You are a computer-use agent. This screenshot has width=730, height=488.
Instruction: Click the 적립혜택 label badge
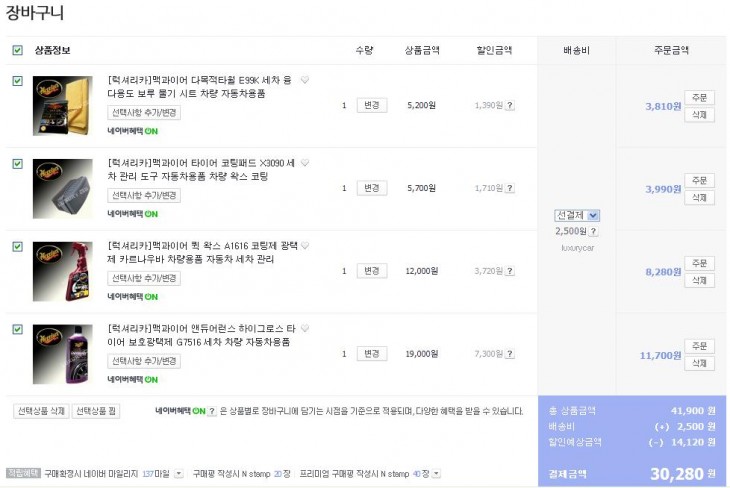pyautogui.click(x=24, y=473)
